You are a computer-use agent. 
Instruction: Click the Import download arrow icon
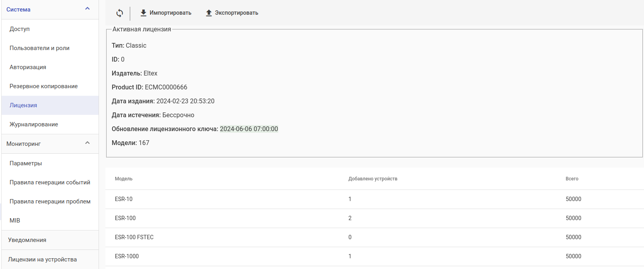144,13
